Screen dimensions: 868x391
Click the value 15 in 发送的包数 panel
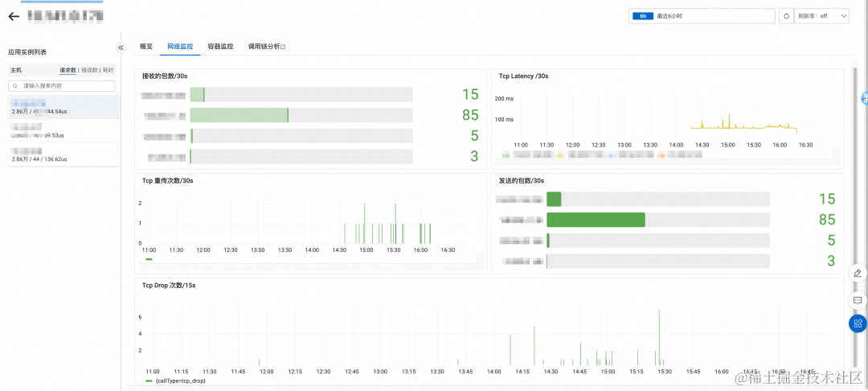826,200
